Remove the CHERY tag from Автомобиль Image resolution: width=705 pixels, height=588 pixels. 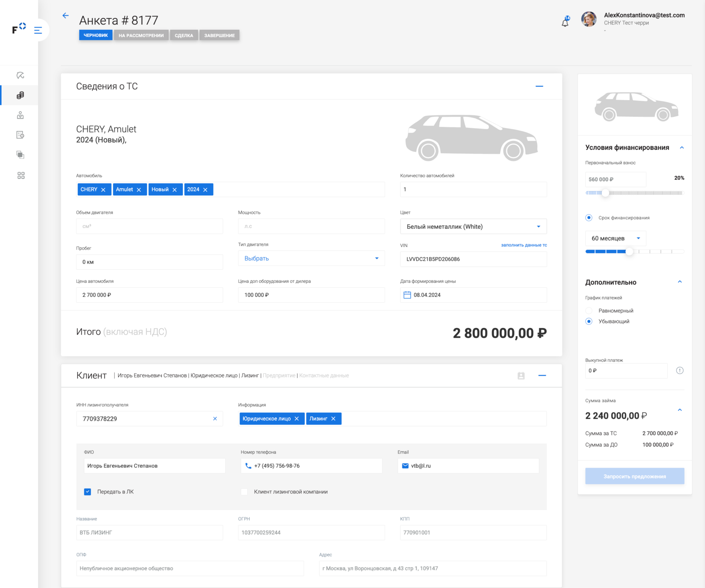(x=103, y=190)
